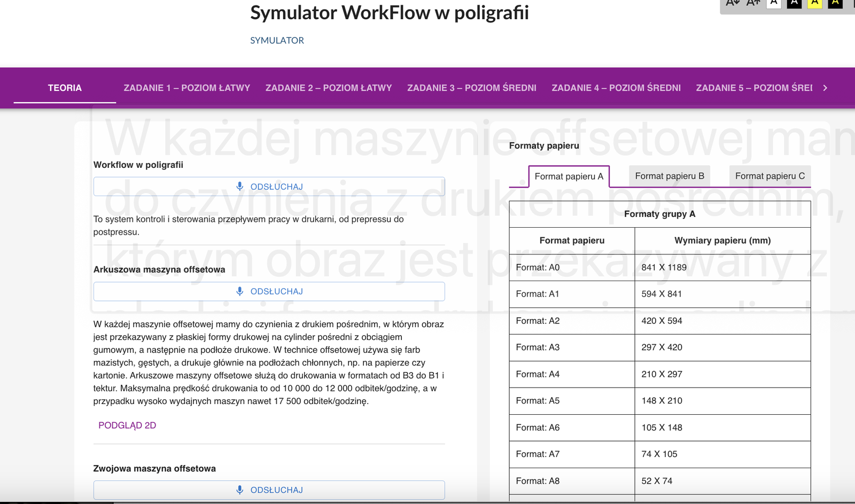Screen dimensions: 855x504
Task: Open Zadanie 2 – Poziom łatwy tab
Action: [329, 88]
